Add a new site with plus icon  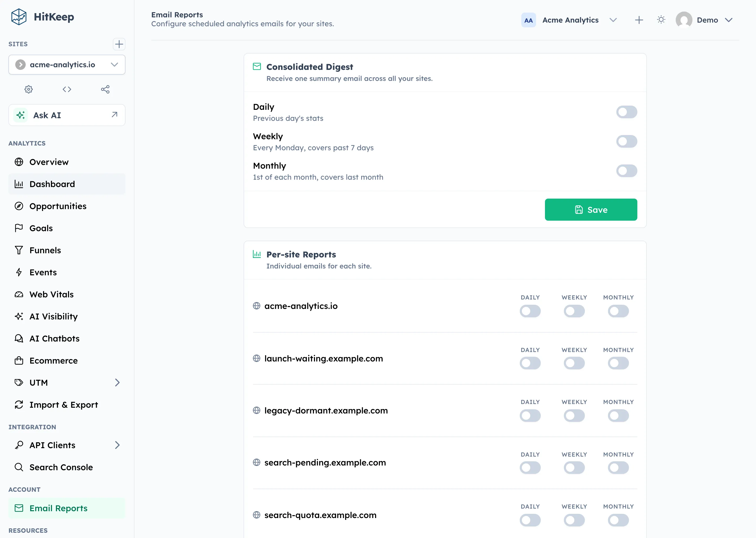pos(119,44)
